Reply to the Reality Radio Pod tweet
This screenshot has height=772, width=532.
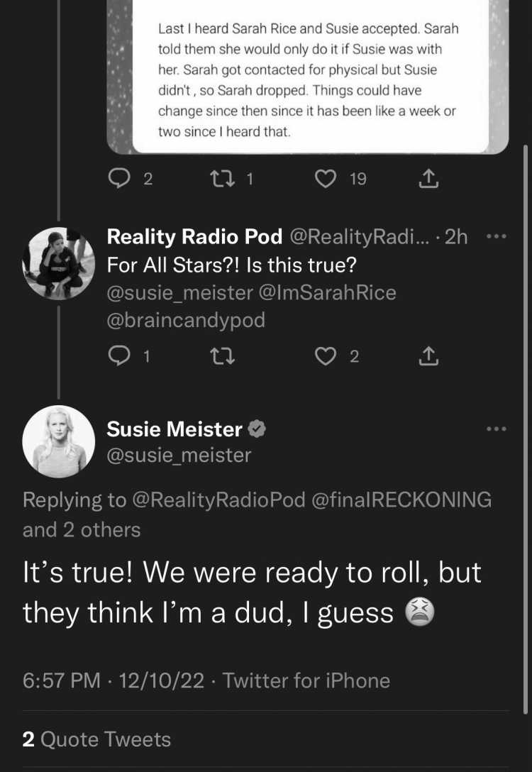point(118,356)
